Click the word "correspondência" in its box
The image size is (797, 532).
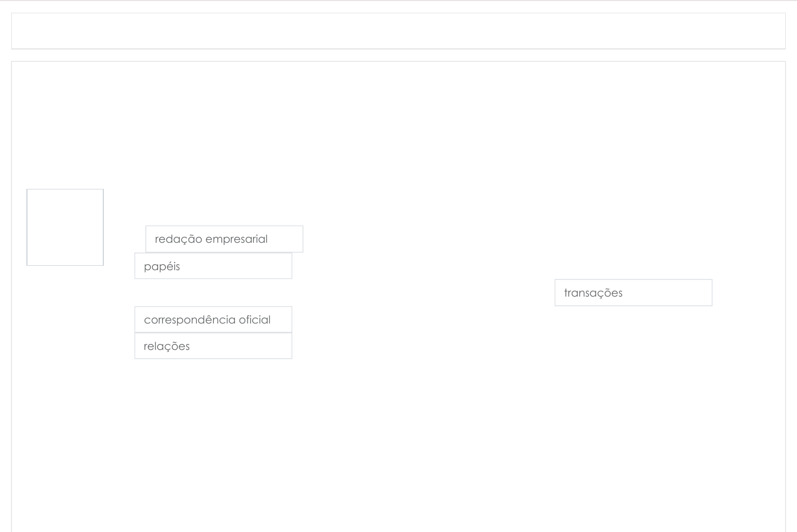[189, 320]
